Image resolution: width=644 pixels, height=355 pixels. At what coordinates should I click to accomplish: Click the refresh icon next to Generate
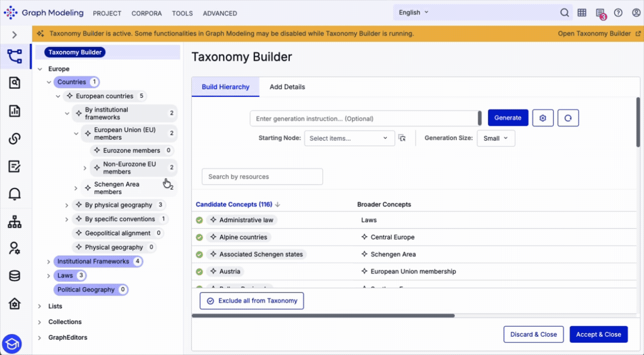[x=568, y=117]
